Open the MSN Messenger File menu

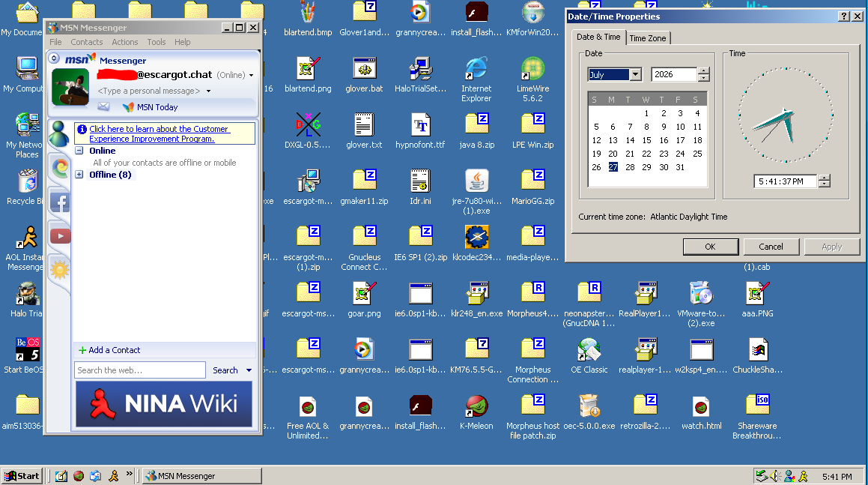pos(55,42)
